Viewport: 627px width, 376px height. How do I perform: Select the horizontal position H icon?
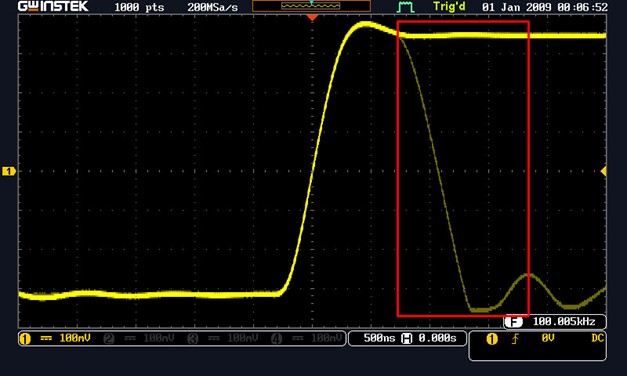(407, 339)
